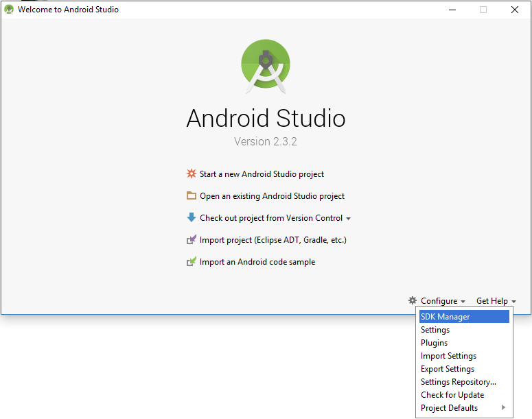The width and height of the screenshot is (532, 419).
Task: Click the blue download arrow Version Control icon
Action: click(x=192, y=217)
